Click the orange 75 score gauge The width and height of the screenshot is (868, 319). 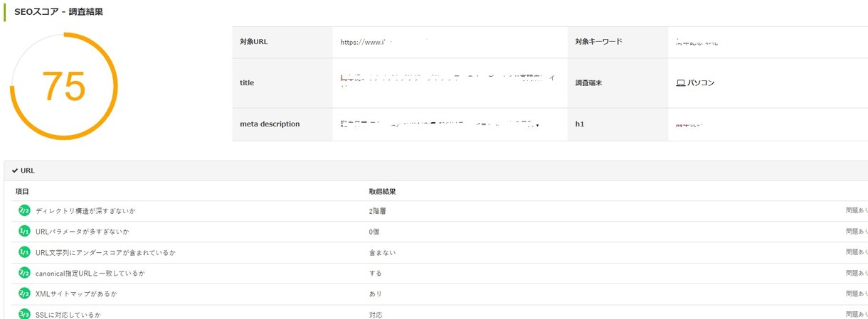(63, 86)
